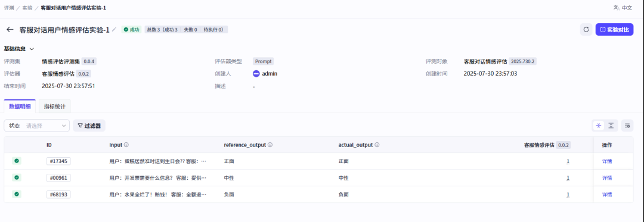Open the 过滤器 filter button
Viewport: 644px width, 222px height.
click(89, 126)
